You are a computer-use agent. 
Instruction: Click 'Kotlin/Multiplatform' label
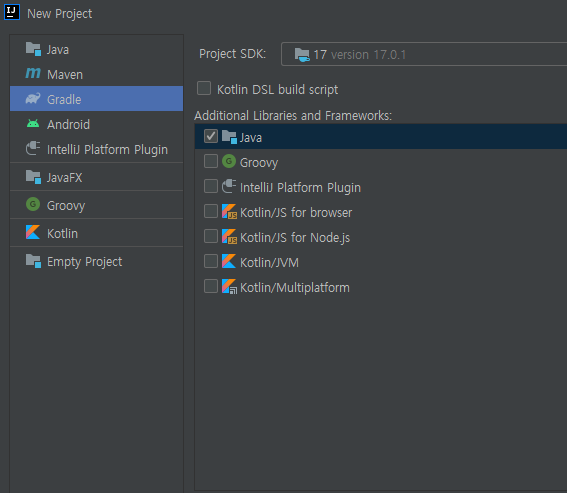pyautogui.click(x=295, y=288)
